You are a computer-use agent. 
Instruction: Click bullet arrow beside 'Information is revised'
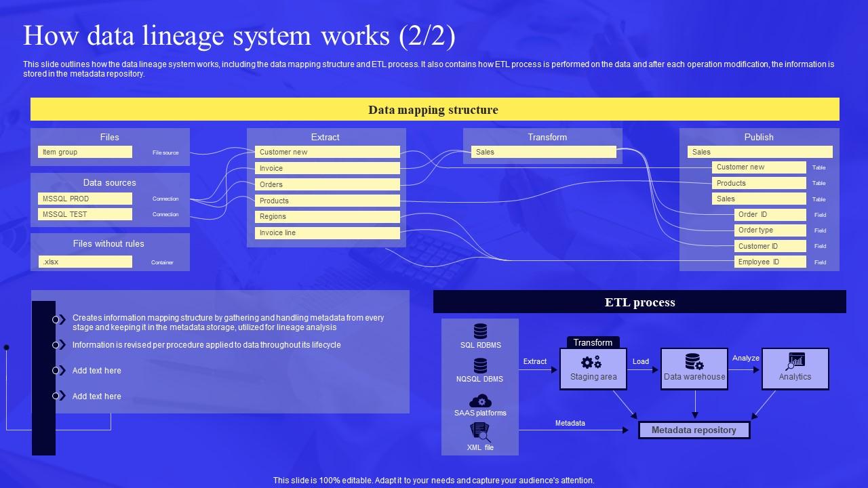[x=60, y=345]
